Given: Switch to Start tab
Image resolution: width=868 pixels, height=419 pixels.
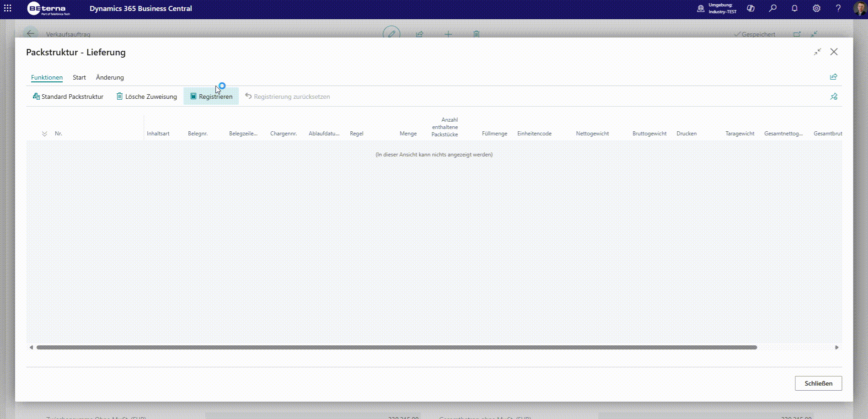Looking at the screenshot, I should point(79,77).
